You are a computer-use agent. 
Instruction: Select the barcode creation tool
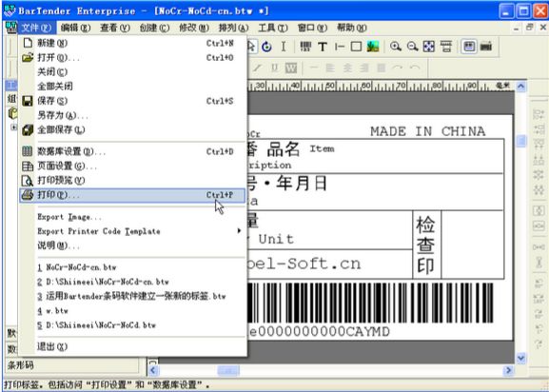point(305,47)
